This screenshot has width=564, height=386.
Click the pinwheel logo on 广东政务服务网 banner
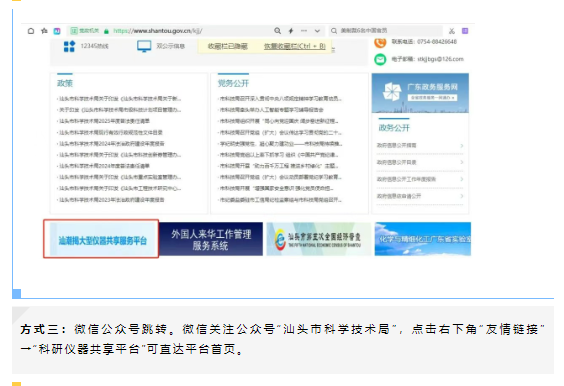tap(391, 92)
